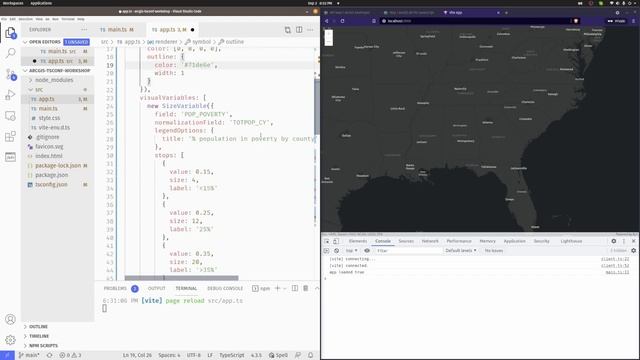This screenshot has height=360, width=640.
Task: Open Source Control view in activity bar
Action: coord(11,74)
